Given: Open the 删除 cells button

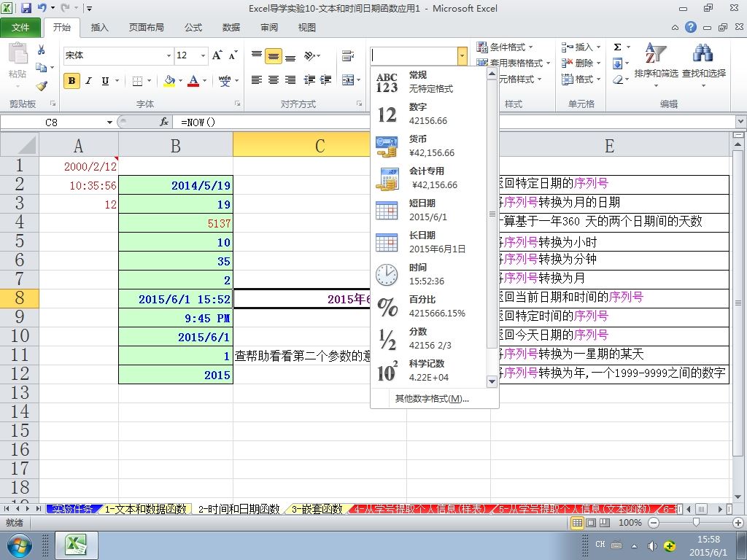Looking at the screenshot, I should [580, 63].
